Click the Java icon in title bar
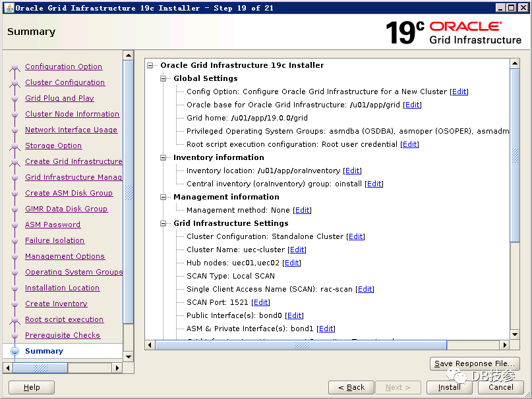The image size is (532, 399). [8, 8]
